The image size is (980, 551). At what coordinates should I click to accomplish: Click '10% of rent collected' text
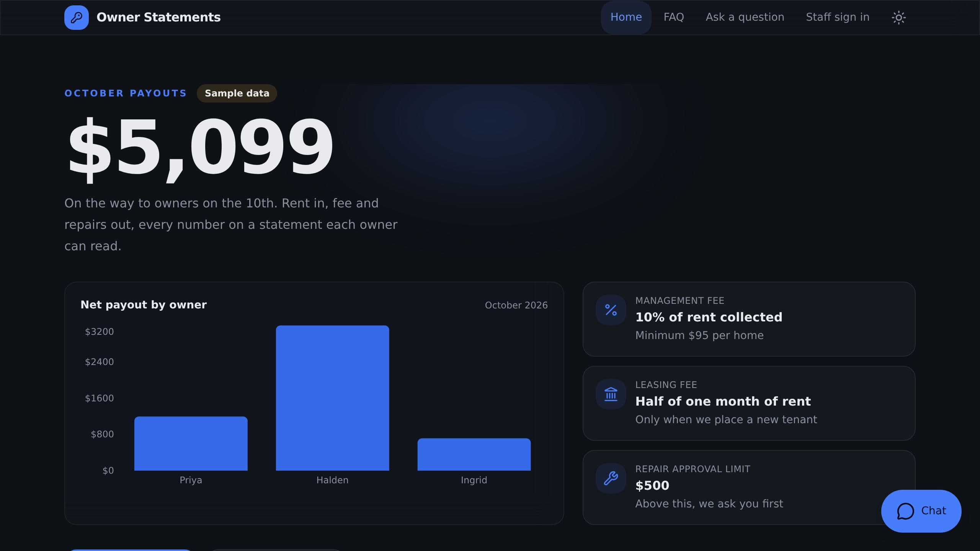click(709, 317)
